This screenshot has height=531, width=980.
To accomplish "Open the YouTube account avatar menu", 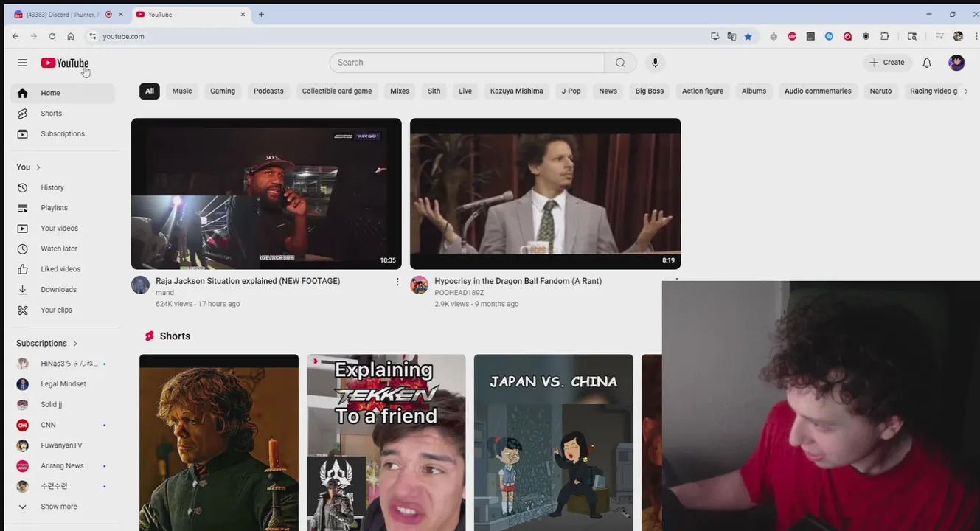I will tap(956, 63).
